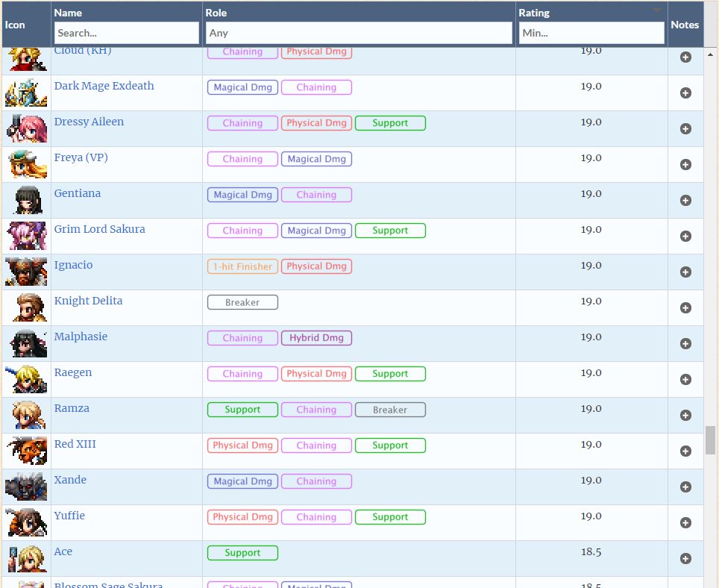Open Yuffie unit link
Screen dimensions: 719x588
[x=69, y=515]
